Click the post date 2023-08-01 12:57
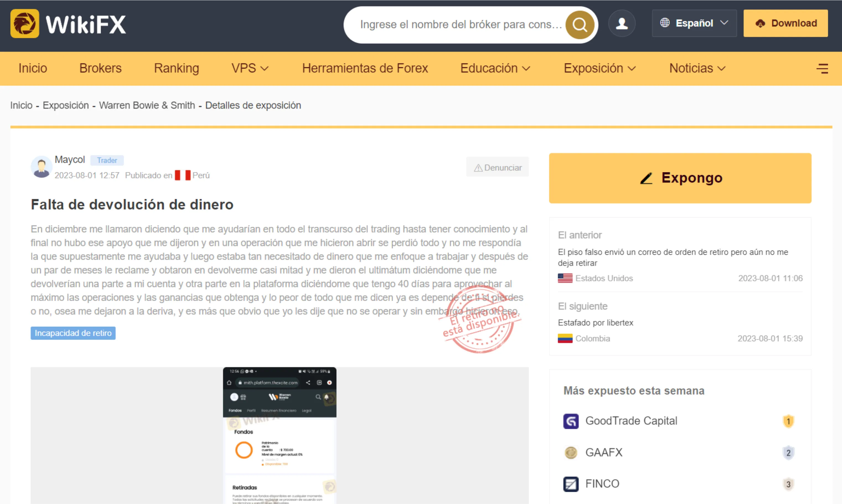Viewport: 842px width, 504px height. pos(87,175)
